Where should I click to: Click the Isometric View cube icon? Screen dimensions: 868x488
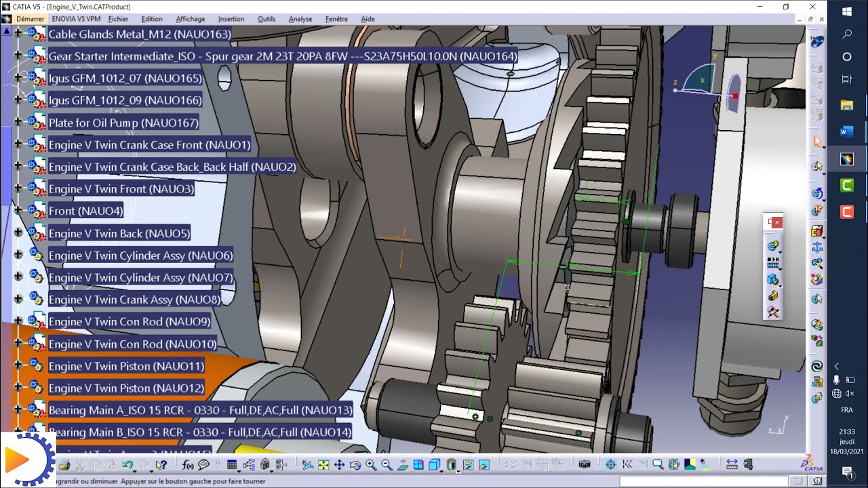click(434, 465)
